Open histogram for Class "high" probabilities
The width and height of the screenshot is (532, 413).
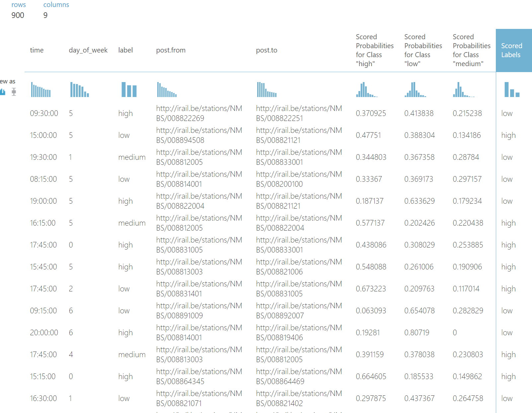pos(366,89)
